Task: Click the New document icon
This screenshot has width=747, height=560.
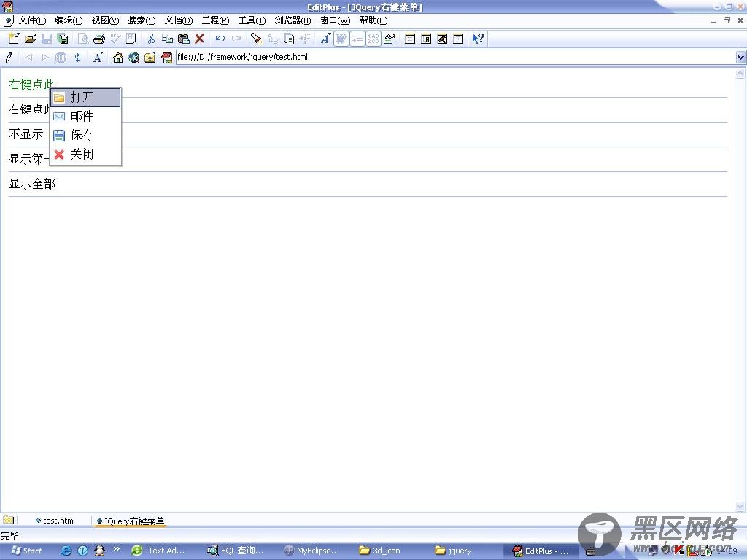Action: click(14, 39)
